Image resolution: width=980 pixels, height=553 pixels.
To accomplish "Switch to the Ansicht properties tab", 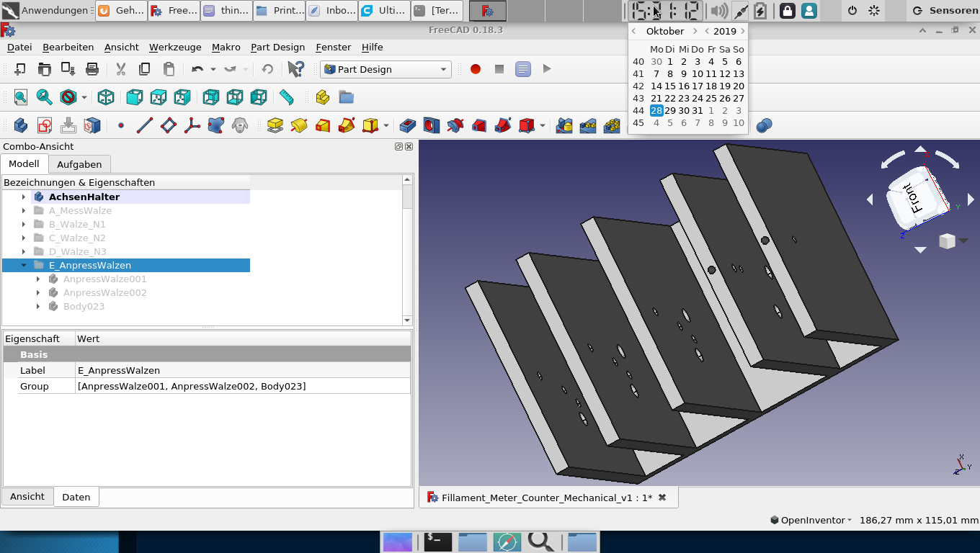I will tap(27, 496).
